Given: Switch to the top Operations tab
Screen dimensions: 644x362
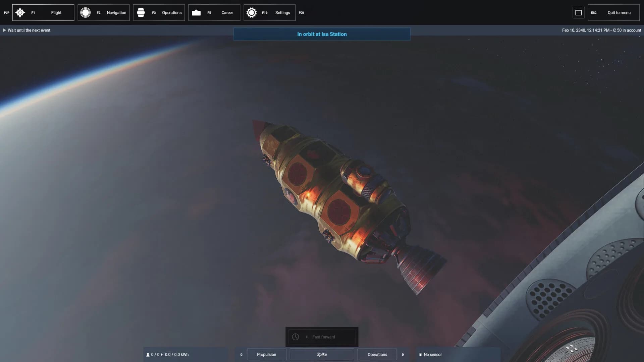Looking at the screenshot, I should point(159,13).
